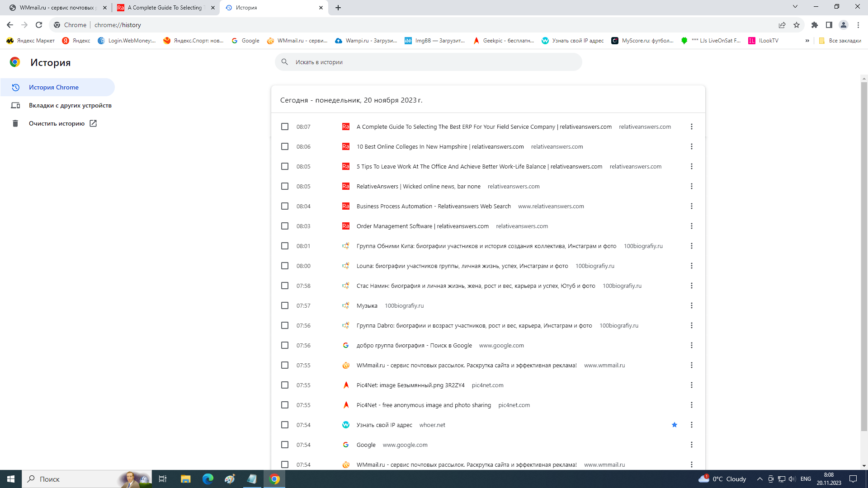Open Microsoft Edge from the taskbar
This screenshot has width=868, height=488.
tap(208, 479)
